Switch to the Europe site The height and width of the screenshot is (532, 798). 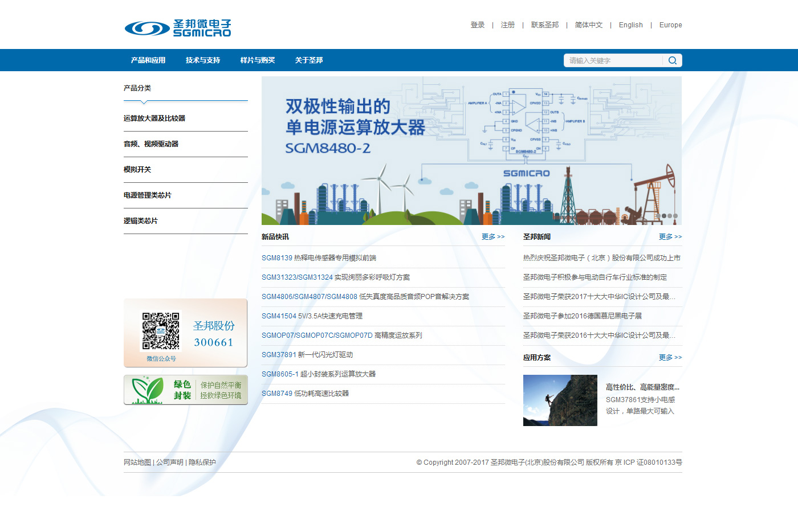tap(671, 25)
